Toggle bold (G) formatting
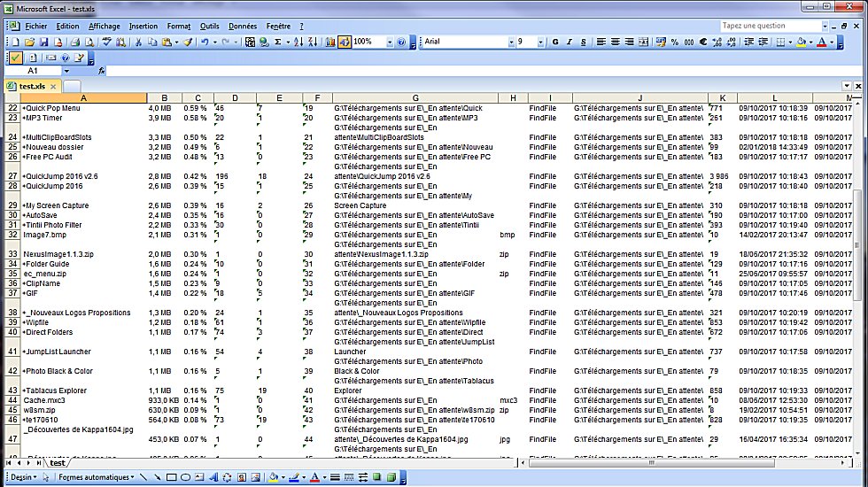Screen dimensions: 868x487 point(555,43)
